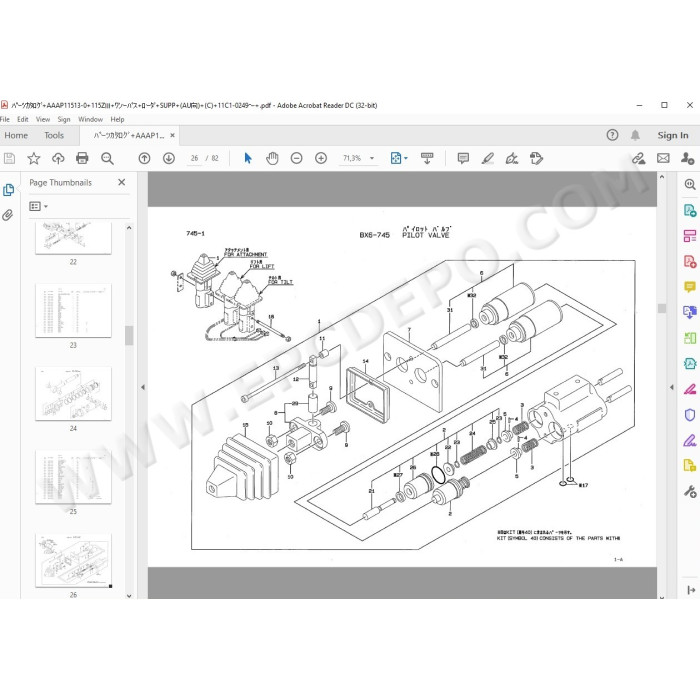
Task: Open the File menu
Action: 5,119
